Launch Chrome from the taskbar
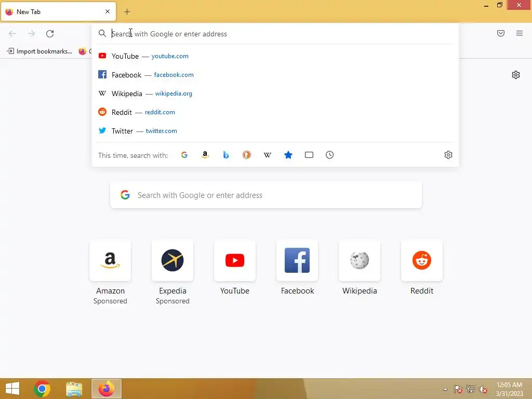Screen dimensions: 532x399 click(x=42, y=389)
